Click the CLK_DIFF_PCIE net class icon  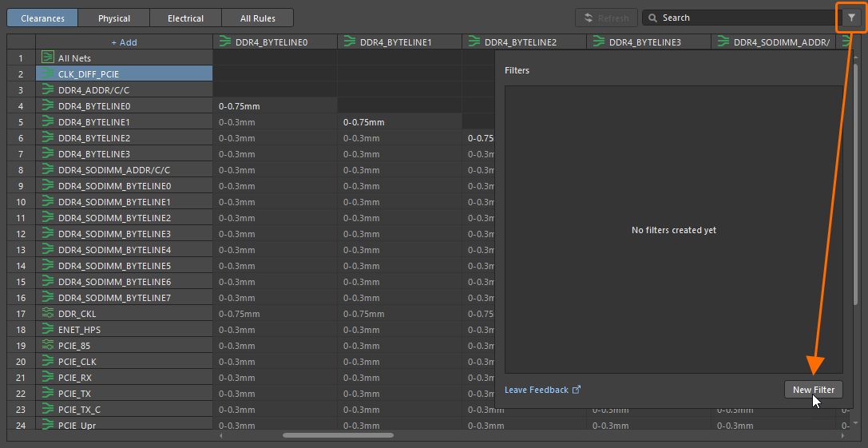click(47, 74)
